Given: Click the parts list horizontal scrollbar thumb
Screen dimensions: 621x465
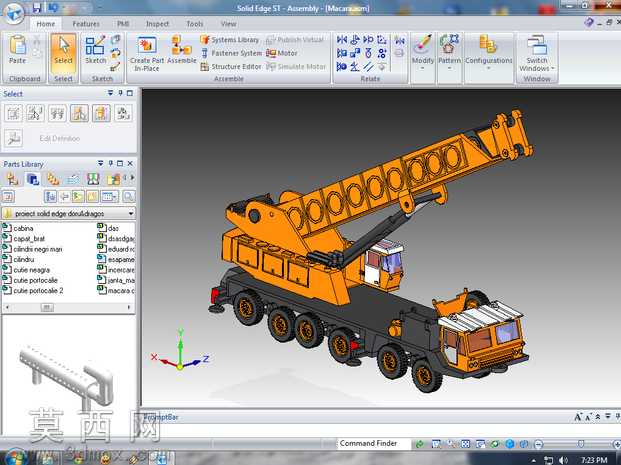Looking at the screenshot, I should pos(47,307).
